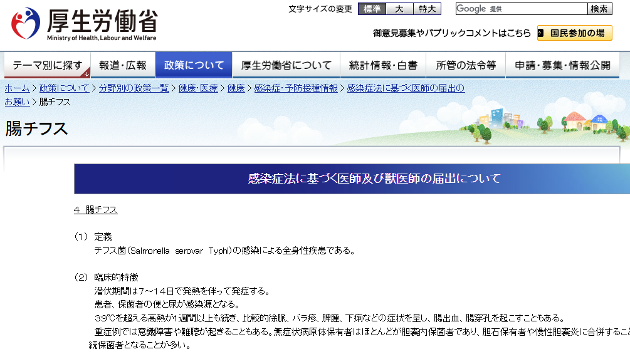The image size is (630, 364).
Task: Go to ホーム breadcrumb link
Action: tap(17, 88)
